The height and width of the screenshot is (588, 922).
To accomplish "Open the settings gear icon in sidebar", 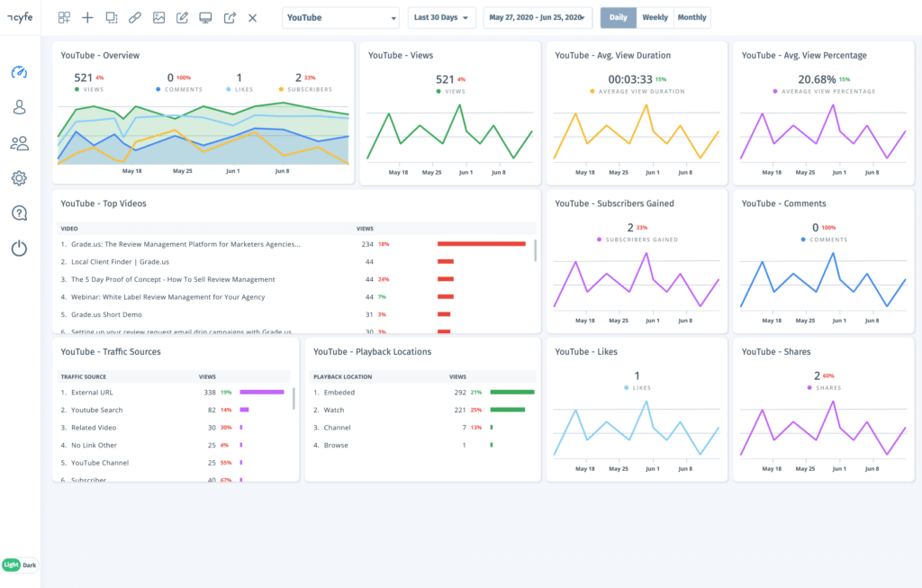I will pyautogui.click(x=20, y=178).
